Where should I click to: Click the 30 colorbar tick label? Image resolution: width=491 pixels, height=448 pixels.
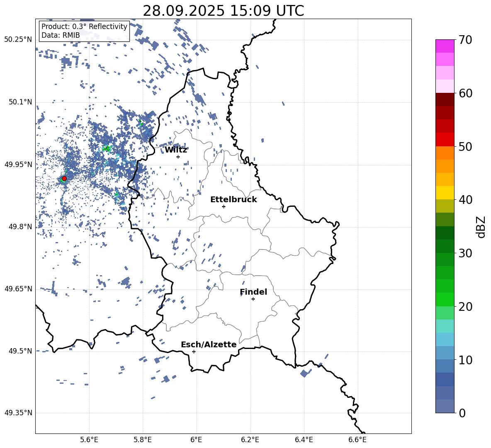465,253
